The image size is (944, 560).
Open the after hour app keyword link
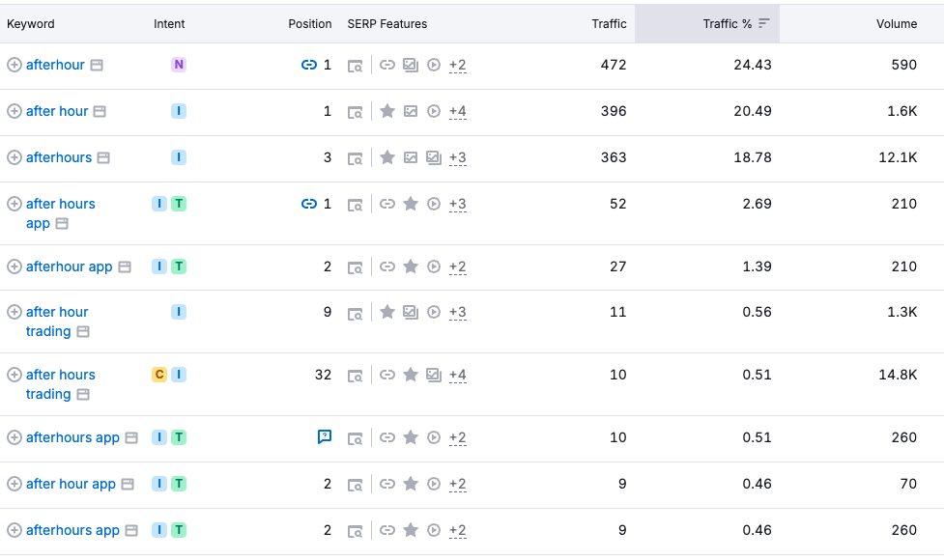pos(71,484)
